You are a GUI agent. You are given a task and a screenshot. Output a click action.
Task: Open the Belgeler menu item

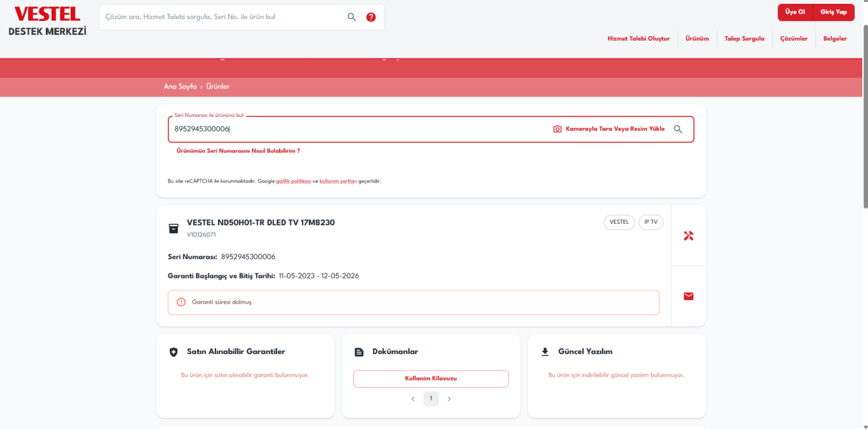click(x=835, y=39)
